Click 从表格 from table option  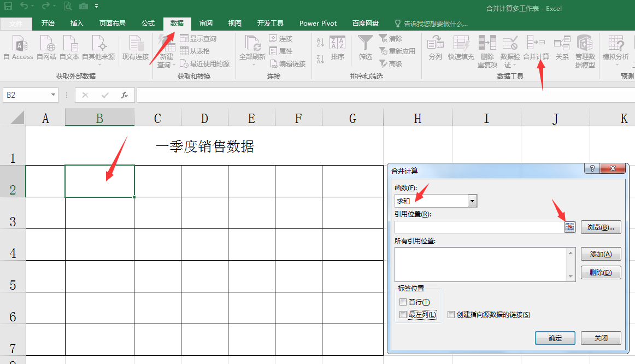195,51
